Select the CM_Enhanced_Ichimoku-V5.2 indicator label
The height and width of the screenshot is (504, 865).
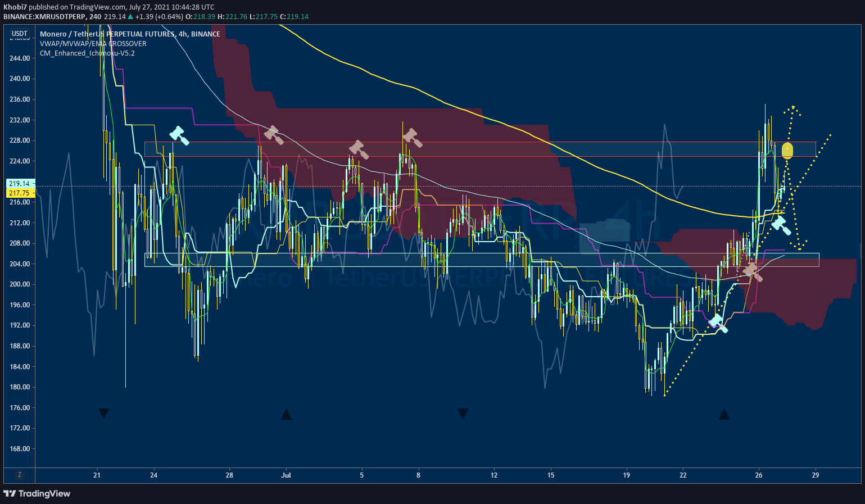tap(87, 53)
